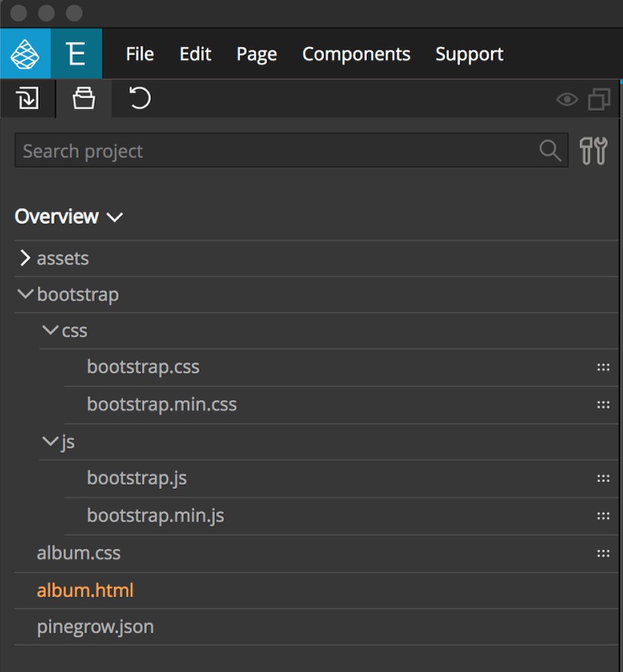This screenshot has height=672, width=623.
Task: Select bootstrap.css file
Action: tap(143, 367)
